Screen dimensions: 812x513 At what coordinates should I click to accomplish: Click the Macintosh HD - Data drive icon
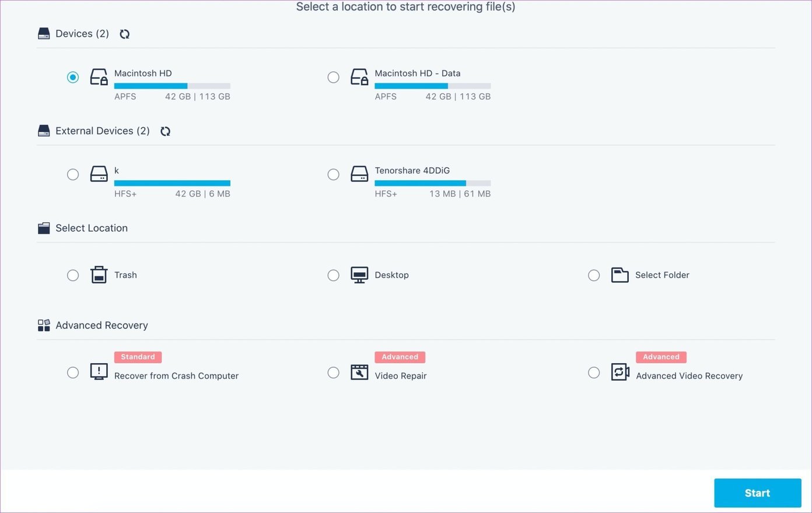[x=359, y=77]
